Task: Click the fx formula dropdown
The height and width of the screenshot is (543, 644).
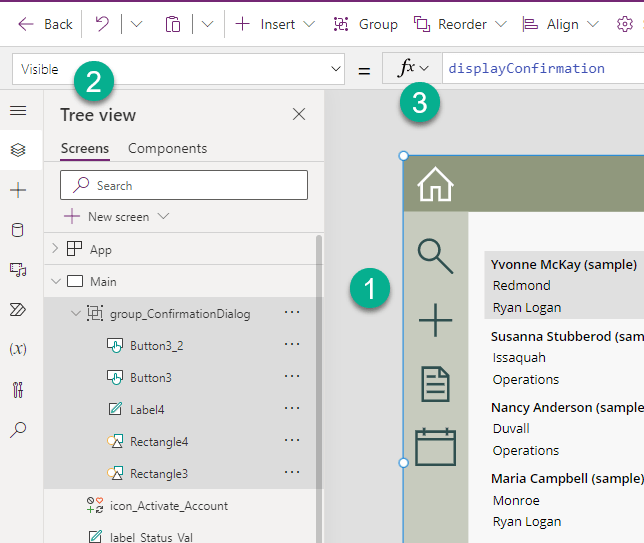Action: click(x=412, y=68)
